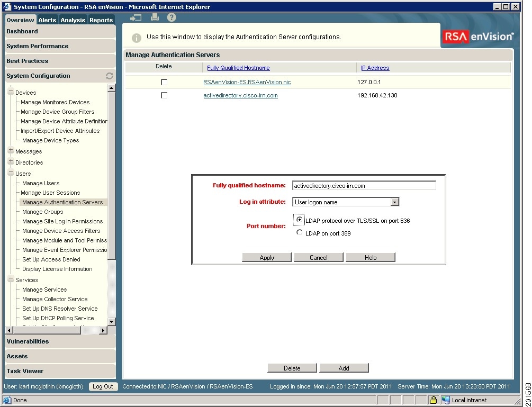Click the Delete button at the bottom

(292, 368)
